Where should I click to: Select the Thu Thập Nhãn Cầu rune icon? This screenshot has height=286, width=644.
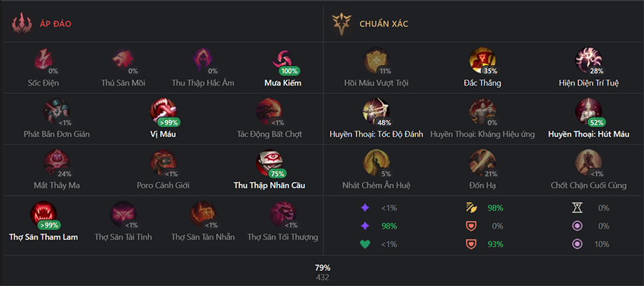coord(269,162)
